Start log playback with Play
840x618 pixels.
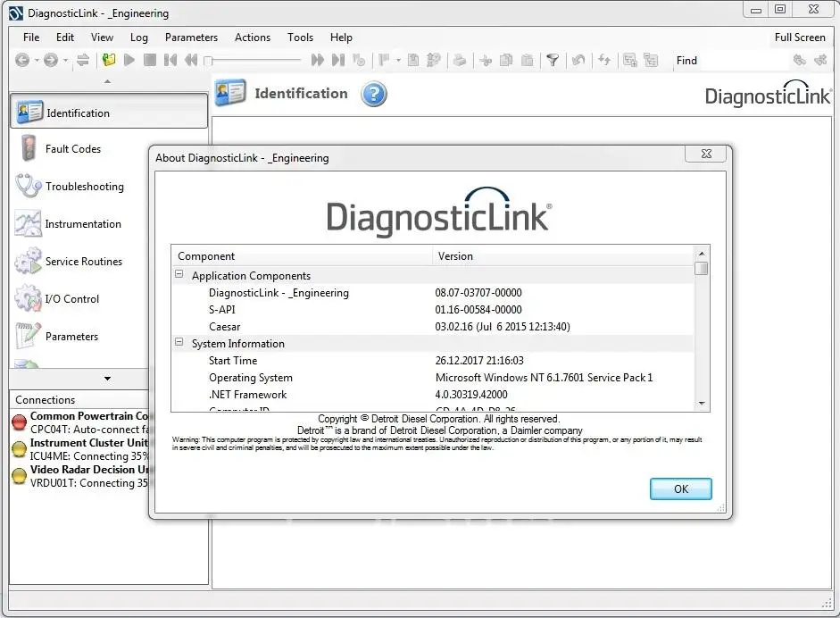[129, 60]
